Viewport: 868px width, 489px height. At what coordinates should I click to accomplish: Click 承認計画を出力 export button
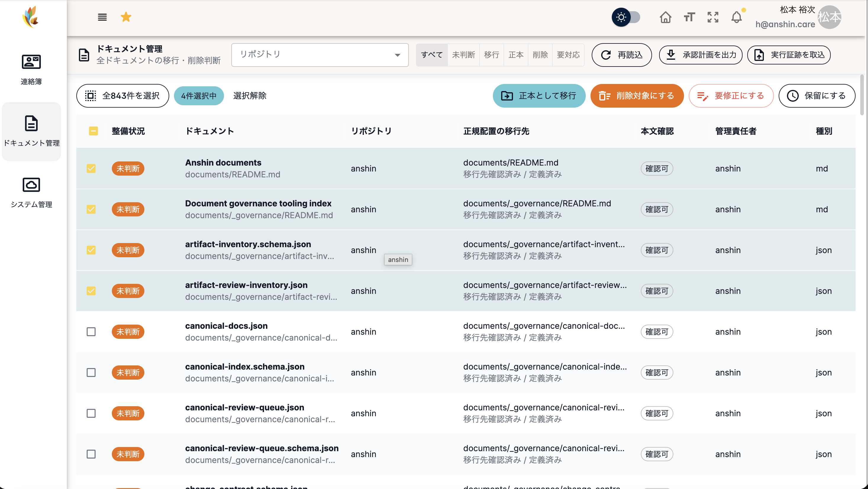tap(700, 55)
